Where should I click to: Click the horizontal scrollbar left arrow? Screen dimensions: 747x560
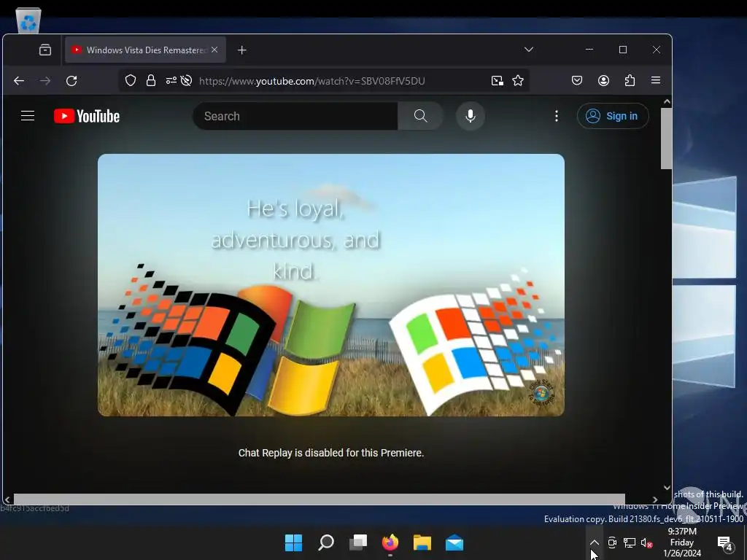[x=7, y=499]
